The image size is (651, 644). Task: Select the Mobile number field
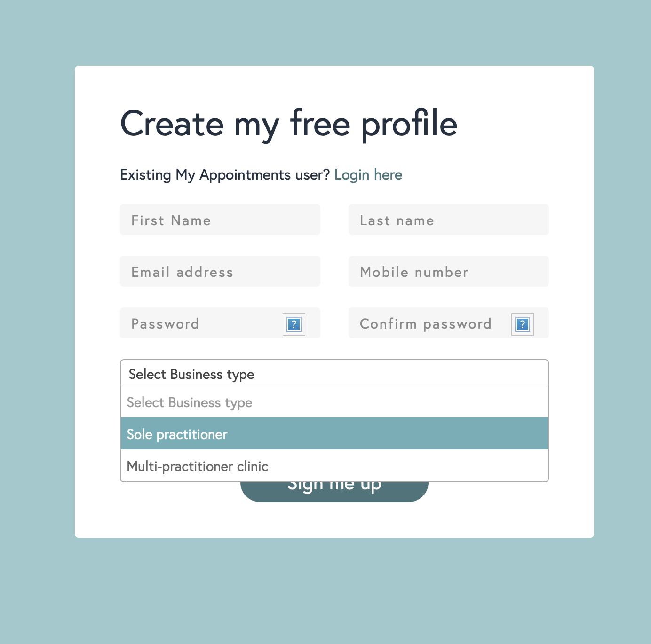tap(448, 272)
